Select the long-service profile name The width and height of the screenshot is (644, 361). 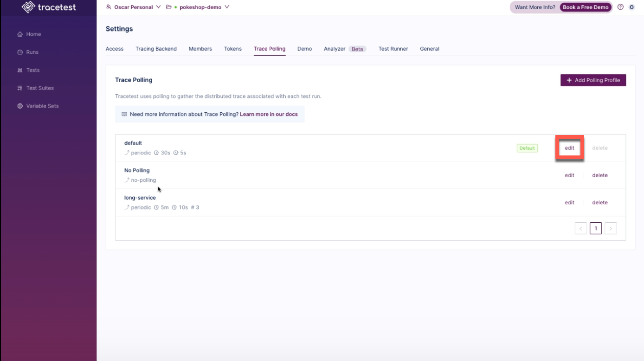coord(140,198)
